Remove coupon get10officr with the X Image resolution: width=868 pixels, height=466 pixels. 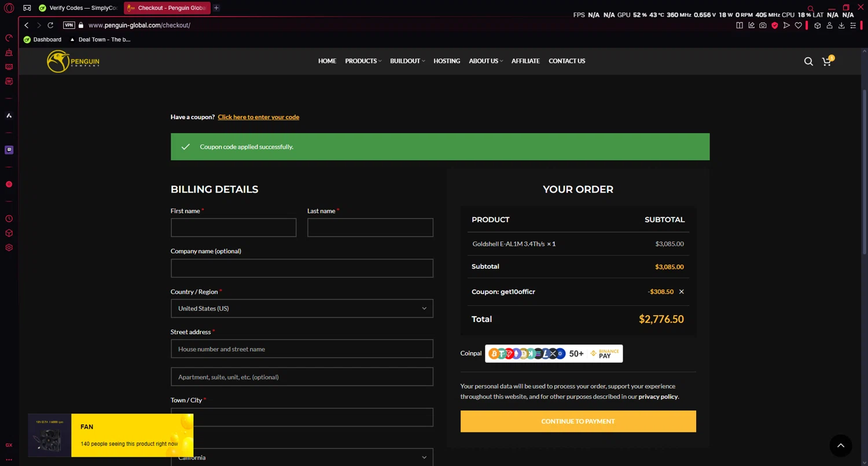(x=681, y=292)
